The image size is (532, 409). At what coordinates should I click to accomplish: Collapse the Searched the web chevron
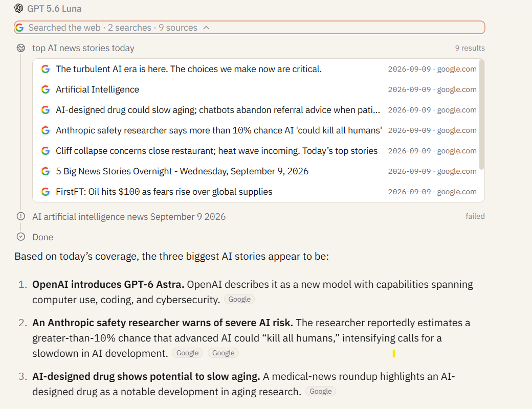206,28
